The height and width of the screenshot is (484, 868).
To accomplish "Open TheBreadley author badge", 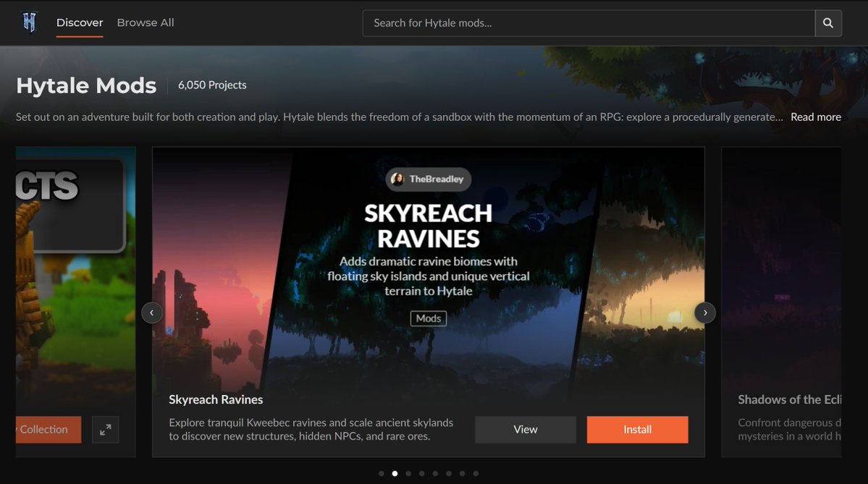I will point(429,179).
